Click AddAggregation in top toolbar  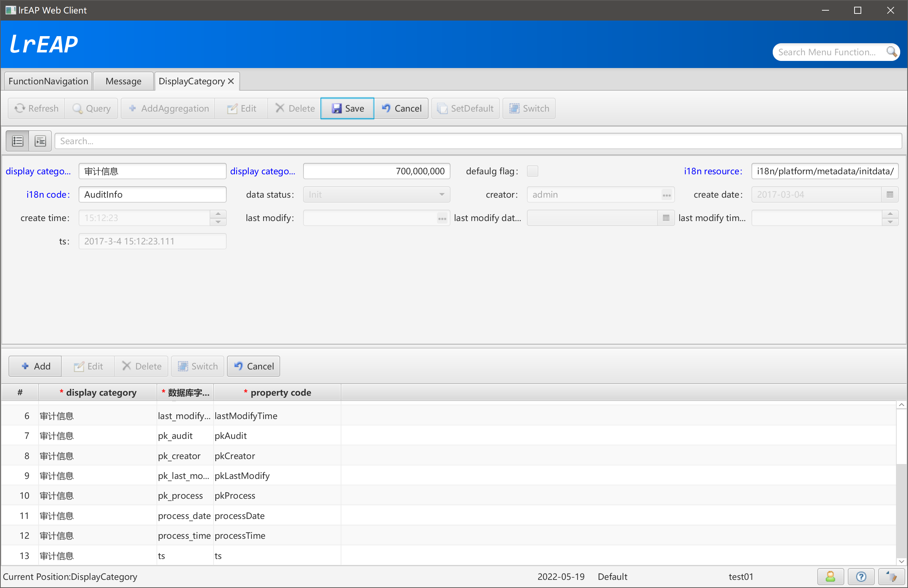(168, 108)
